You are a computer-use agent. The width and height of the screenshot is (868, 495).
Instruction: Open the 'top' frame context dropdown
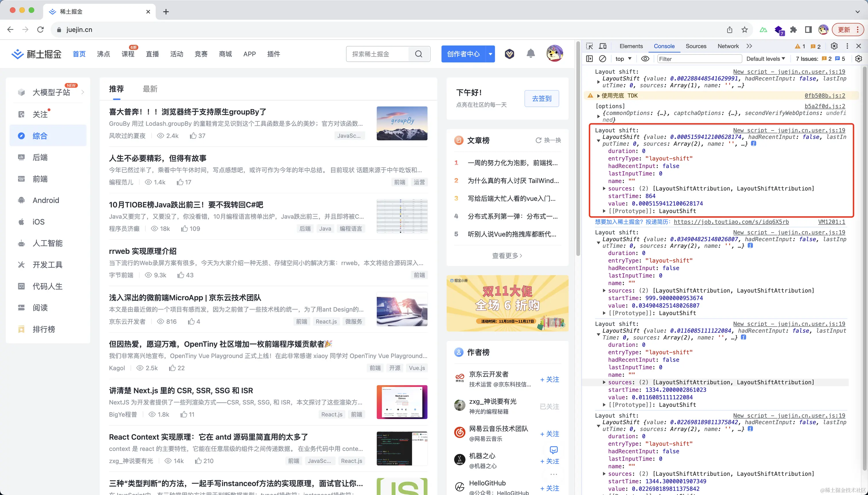pyautogui.click(x=623, y=59)
